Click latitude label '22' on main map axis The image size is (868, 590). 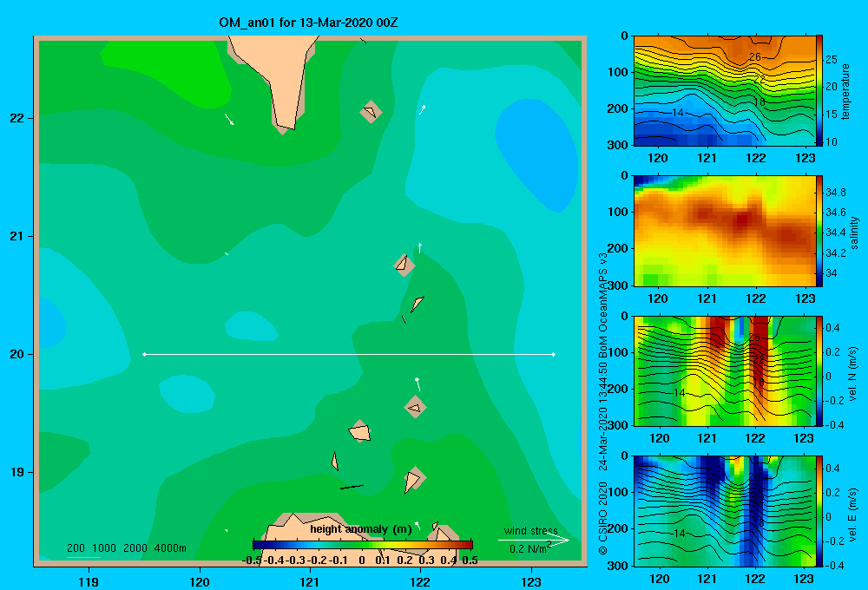(x=16, y=119)
